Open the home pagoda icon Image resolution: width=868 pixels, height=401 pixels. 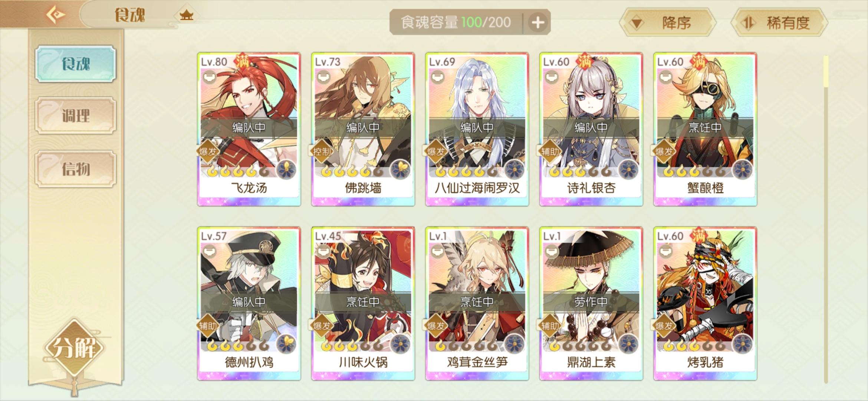click(186, 16)
